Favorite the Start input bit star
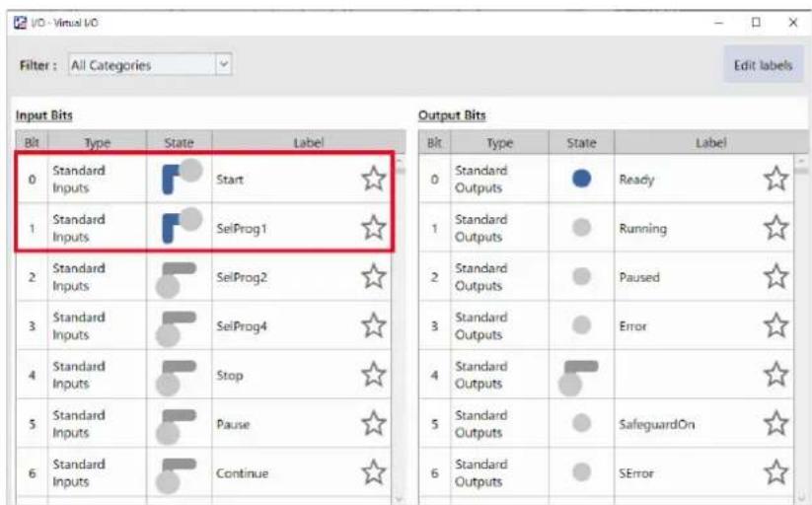 pos(373,179)
